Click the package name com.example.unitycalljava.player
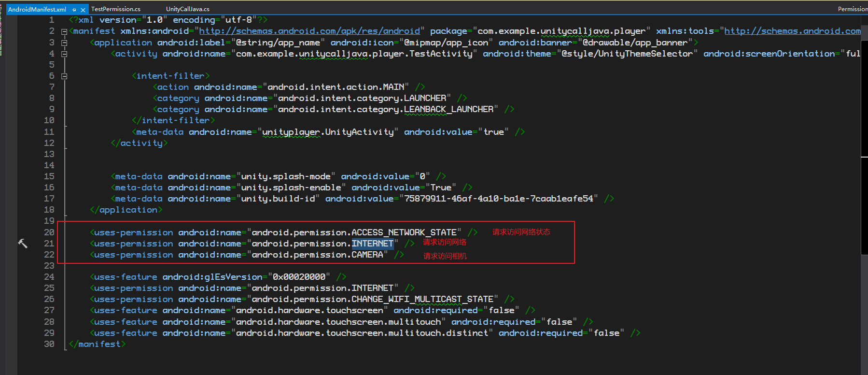The width and height of the screenshot is (868, 375). tap(561, 31)
